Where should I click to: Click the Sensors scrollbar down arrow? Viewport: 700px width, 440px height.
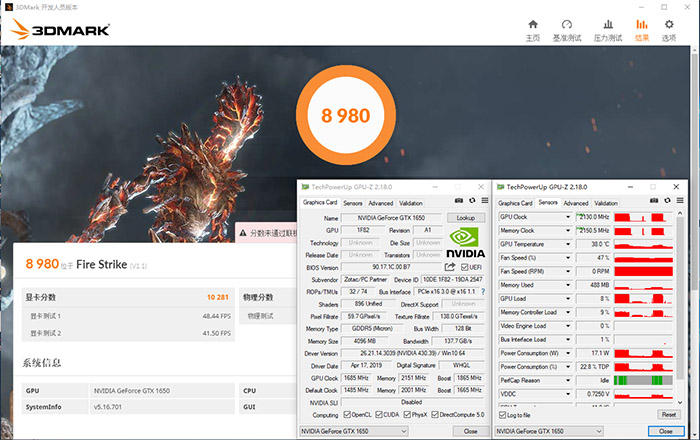click(680, 402)
